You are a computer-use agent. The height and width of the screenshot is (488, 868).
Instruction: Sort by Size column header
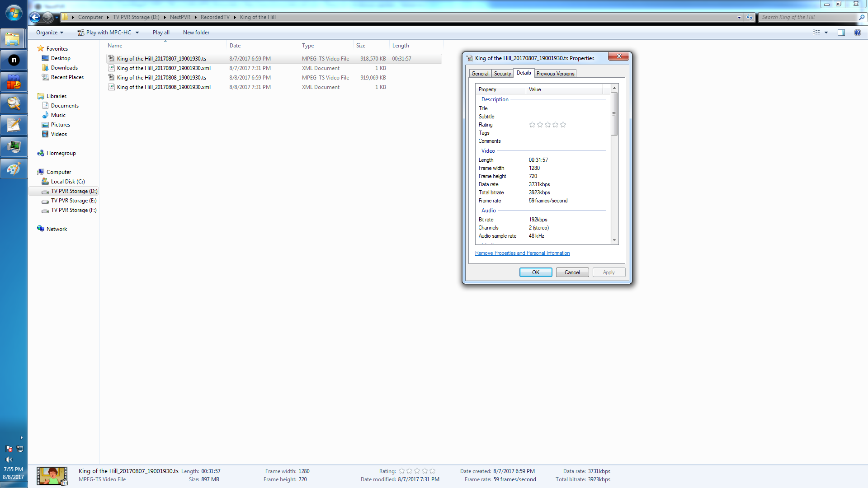371,46
